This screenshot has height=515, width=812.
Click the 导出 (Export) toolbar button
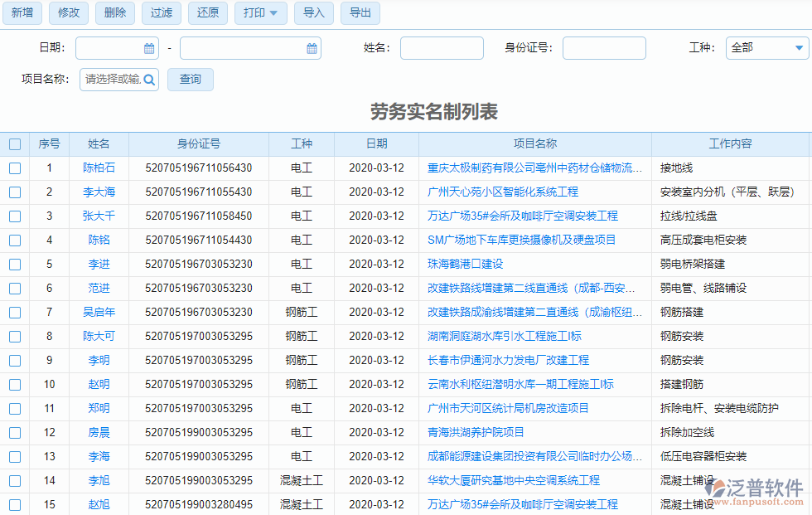point(360,12)
